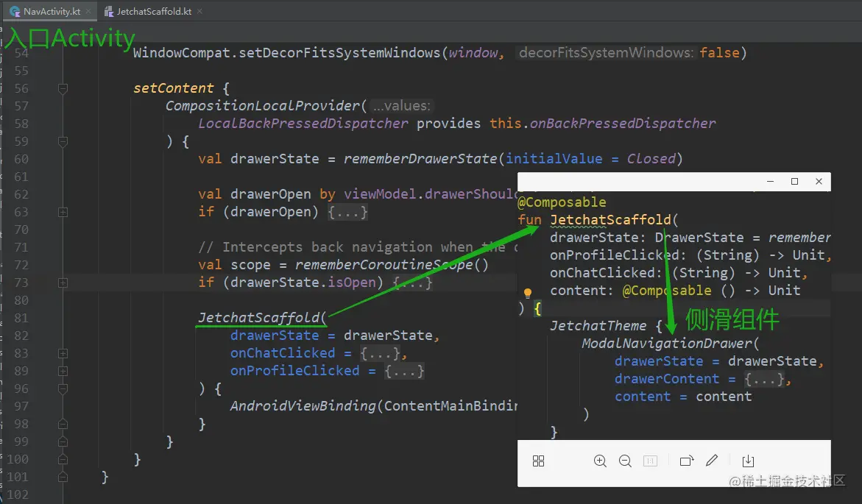Click line number 54 in the gutter

tap(21, 53)
